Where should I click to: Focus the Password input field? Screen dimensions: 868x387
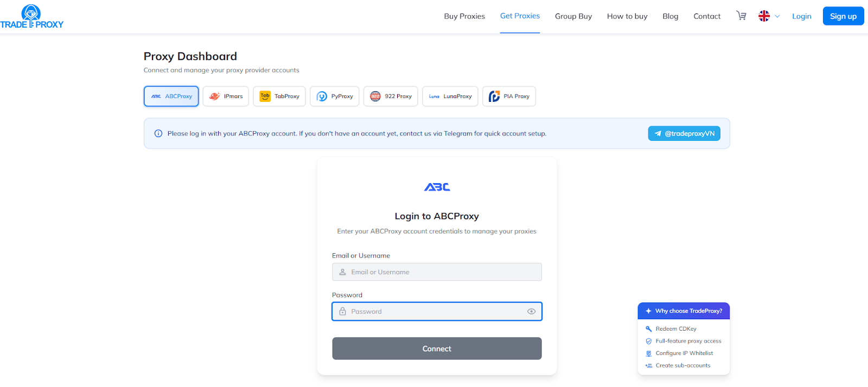437,312
